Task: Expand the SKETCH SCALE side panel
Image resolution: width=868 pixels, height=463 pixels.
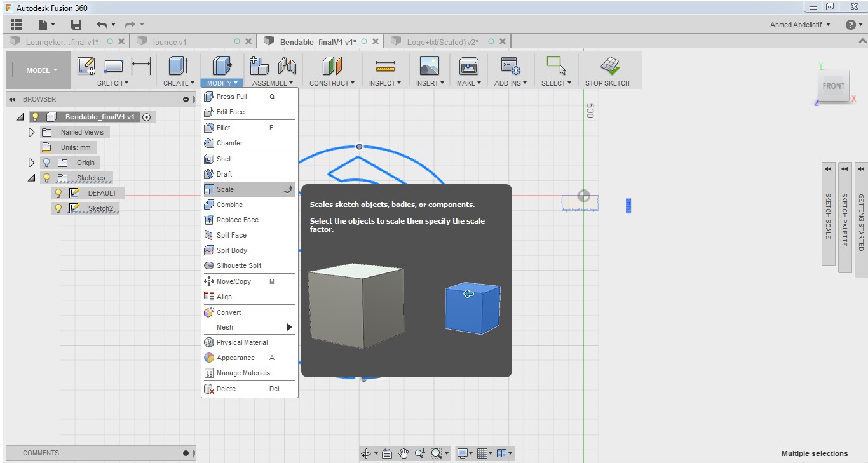Action: tap(828, 214)
